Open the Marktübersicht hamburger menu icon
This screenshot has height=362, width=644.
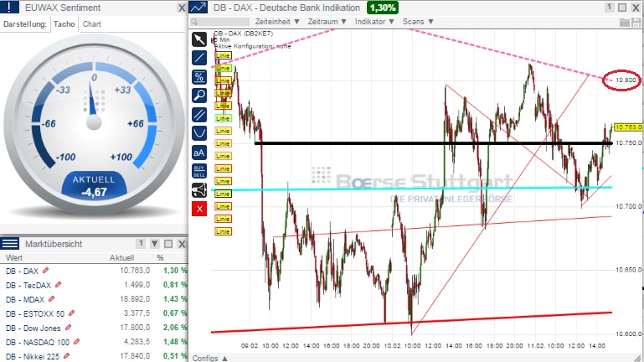9,244
